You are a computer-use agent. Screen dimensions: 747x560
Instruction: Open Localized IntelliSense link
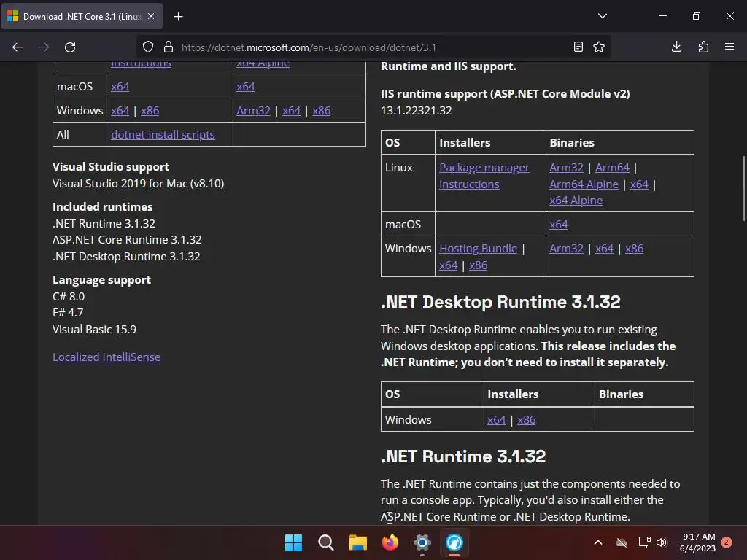coord(107,357)
